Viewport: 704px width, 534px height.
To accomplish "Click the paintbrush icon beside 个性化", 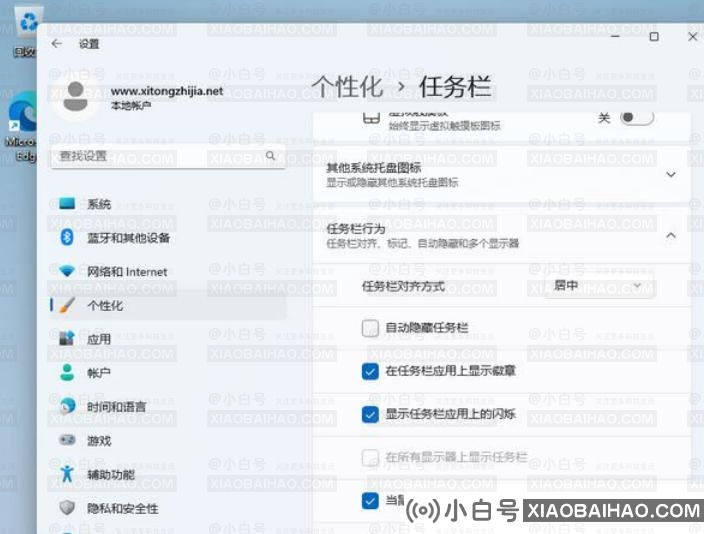I will click(x=67, y=305).
